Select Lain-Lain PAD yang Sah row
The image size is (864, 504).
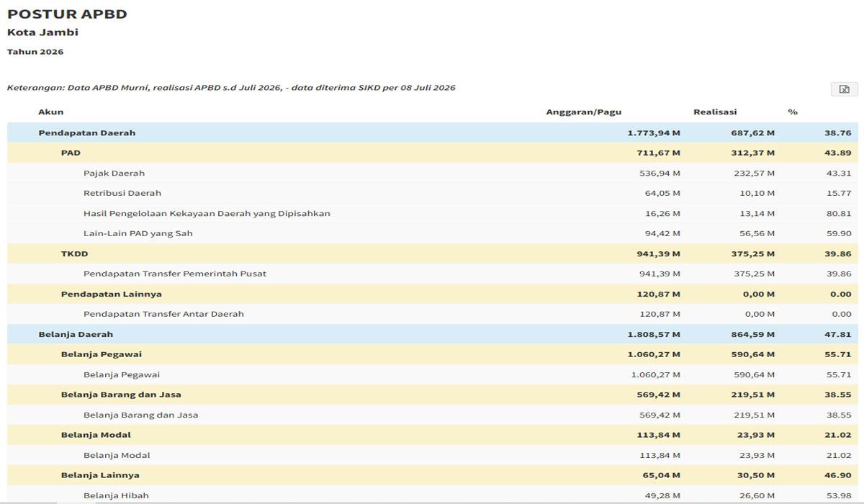pos(433,233)
